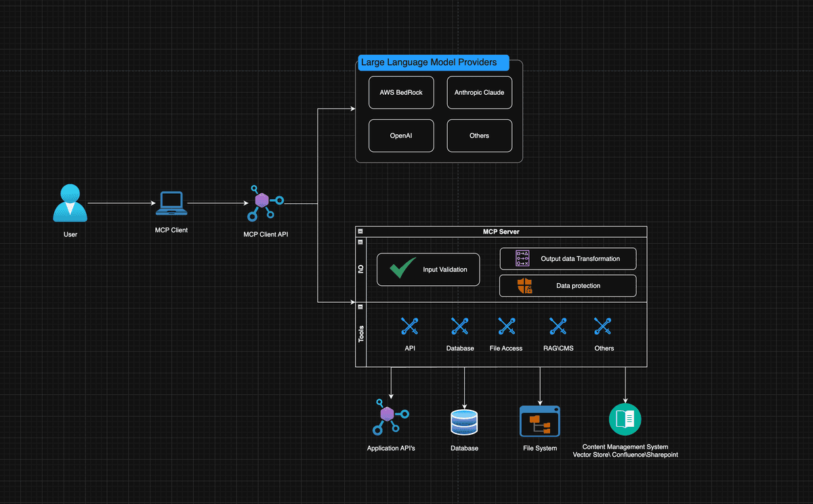
Task: Click the MCP Client API label text
Action: [266, 234]
